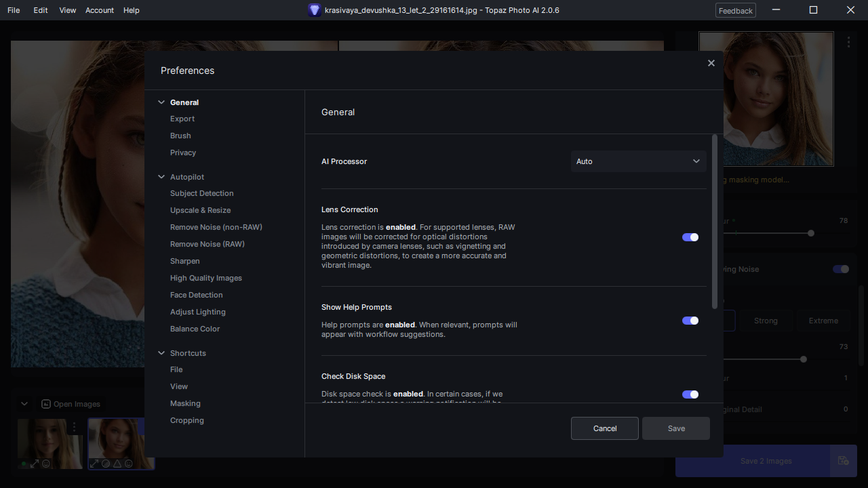868x488 pixels.
Task: Click the denoise half-circle icon on selected thumbnail
Action: click(x=106, y=464)
